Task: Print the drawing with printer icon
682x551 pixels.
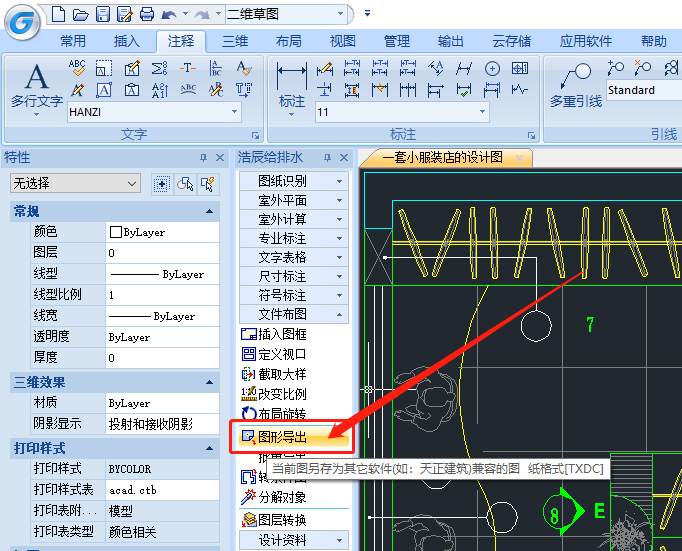Action: point(147,14)
